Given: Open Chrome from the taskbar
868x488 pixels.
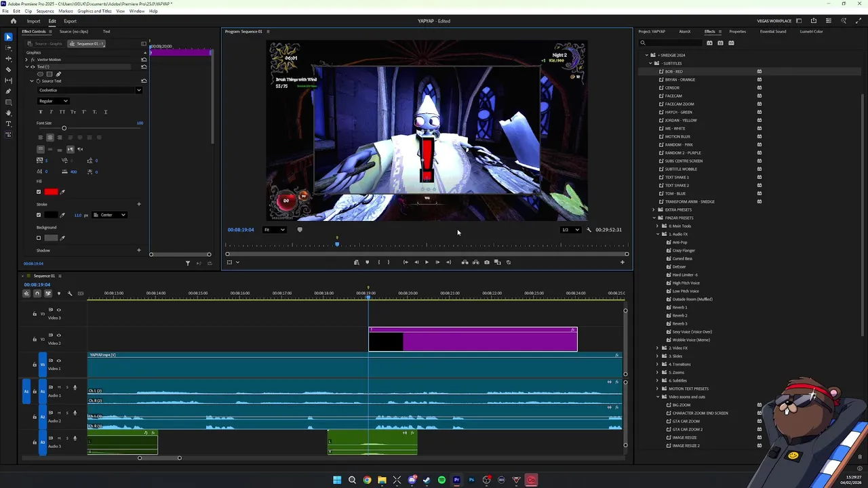Looking at the screenshot, I should coord(367,480).
